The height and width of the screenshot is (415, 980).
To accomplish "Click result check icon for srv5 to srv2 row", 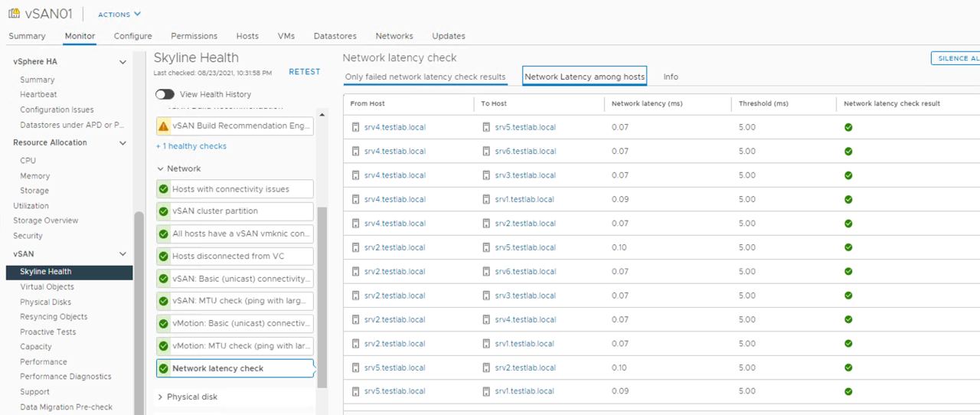I will [x=848, y=368].
